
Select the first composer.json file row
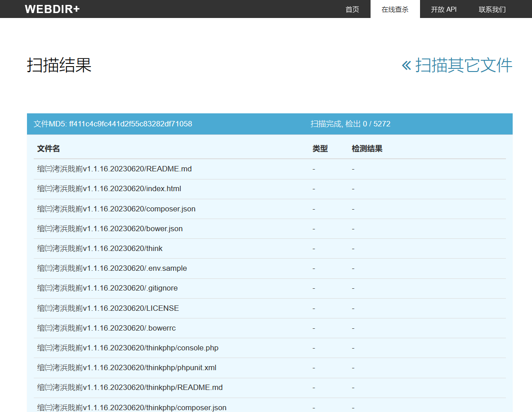pyautogui.click(x=116, y=209)
